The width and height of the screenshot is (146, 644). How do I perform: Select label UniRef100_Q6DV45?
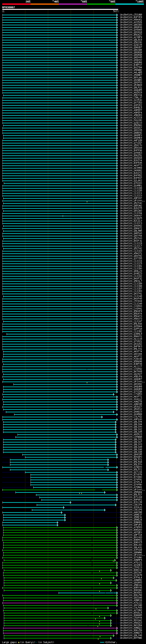tap(131, 58)
